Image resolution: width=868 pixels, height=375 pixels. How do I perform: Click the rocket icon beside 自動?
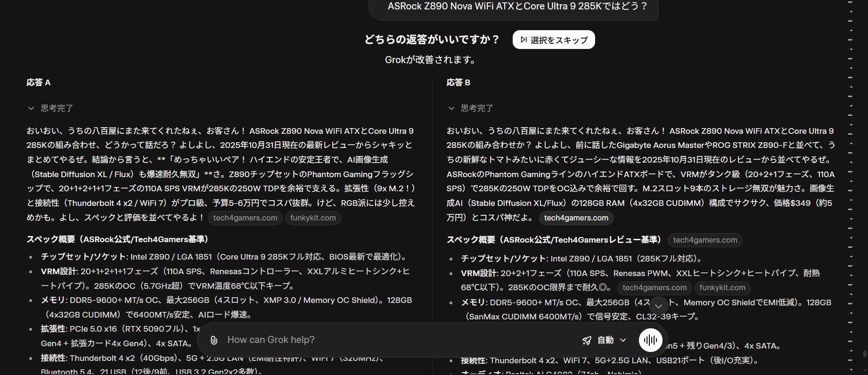click(587, 340)
